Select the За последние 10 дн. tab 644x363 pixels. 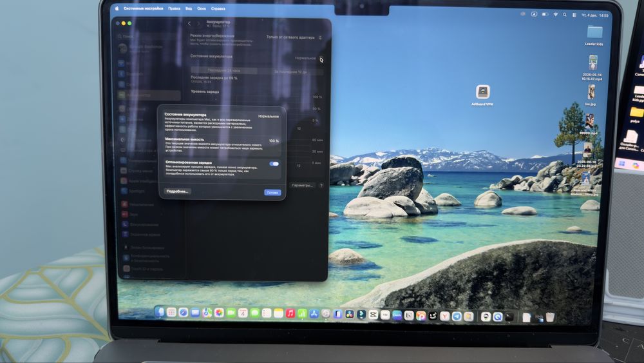click(x=291, y=72)
